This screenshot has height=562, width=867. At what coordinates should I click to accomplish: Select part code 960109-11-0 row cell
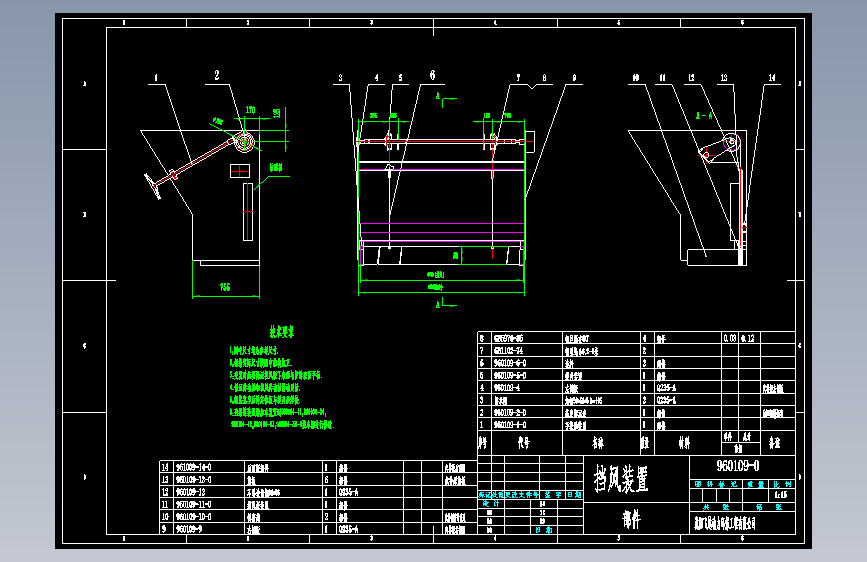(x=194, y=504)
